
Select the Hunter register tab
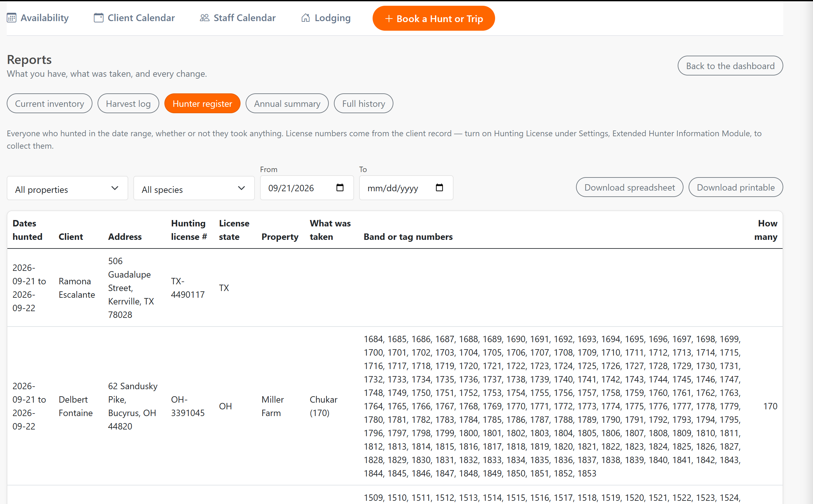[202, 104]
